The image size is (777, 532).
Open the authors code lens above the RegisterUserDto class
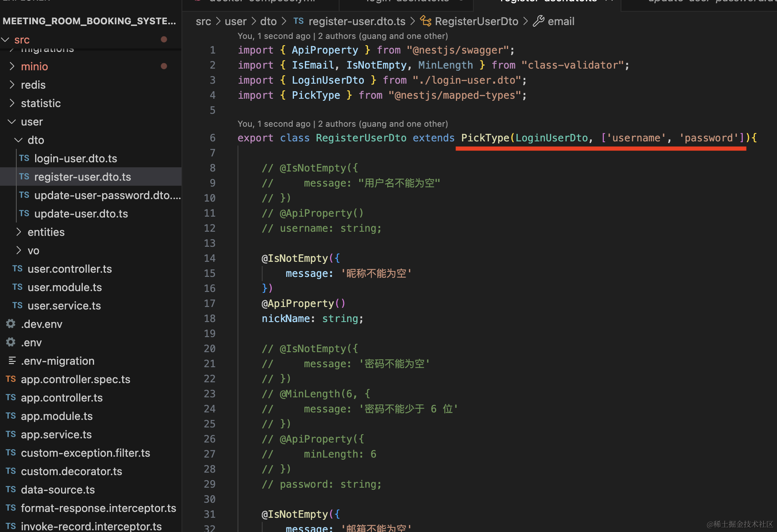pos(342,124)
